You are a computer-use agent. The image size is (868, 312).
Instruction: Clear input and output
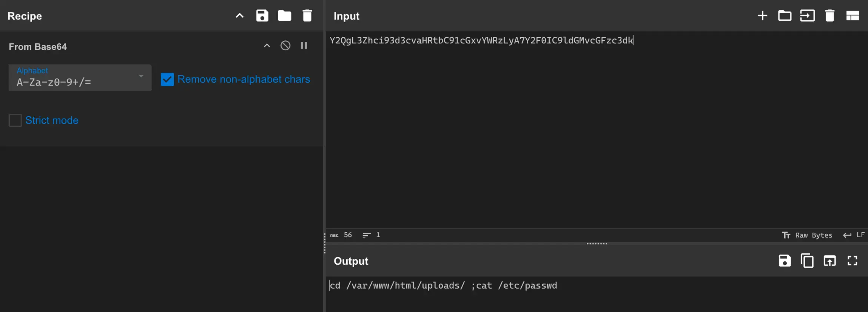(829, 16)
